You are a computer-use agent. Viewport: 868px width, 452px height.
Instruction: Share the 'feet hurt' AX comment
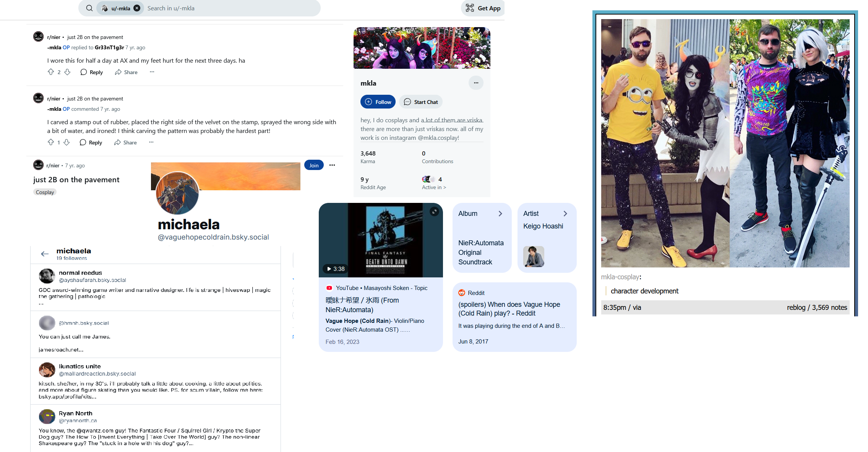(x=126, y=72)
